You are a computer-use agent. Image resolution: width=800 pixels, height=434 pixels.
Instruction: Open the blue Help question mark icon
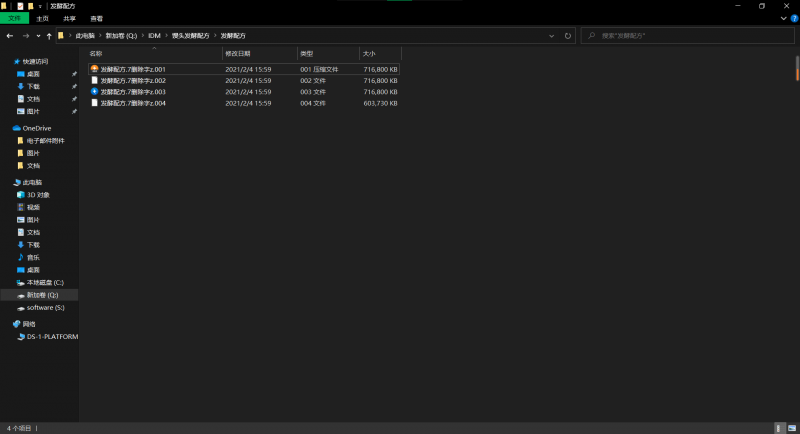(794, 18)
